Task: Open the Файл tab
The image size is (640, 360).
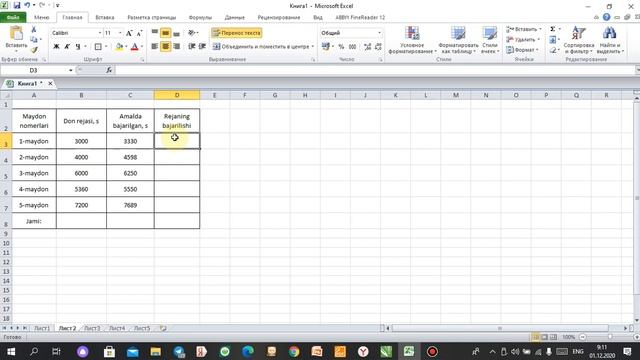Action: 13,18
